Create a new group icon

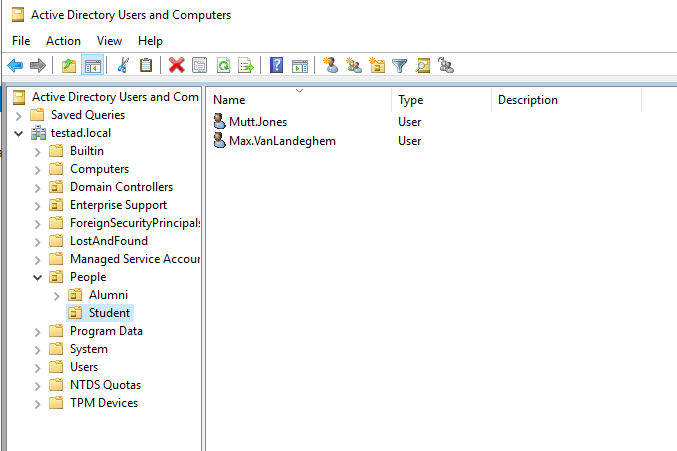(354, 65)
